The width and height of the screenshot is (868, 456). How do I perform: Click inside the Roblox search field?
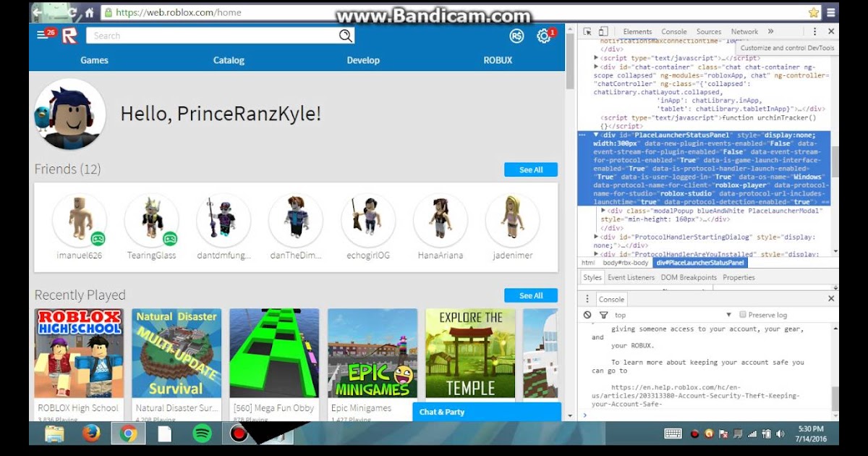(212, 35)
